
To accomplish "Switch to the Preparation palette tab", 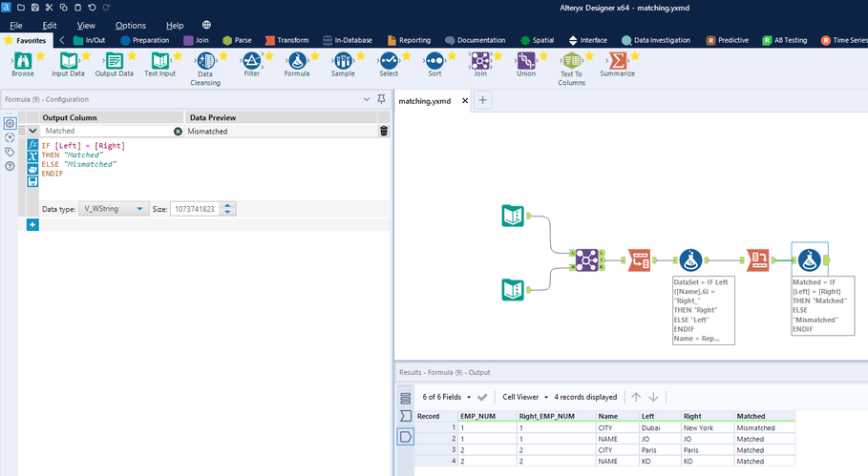I will point(144,40).
